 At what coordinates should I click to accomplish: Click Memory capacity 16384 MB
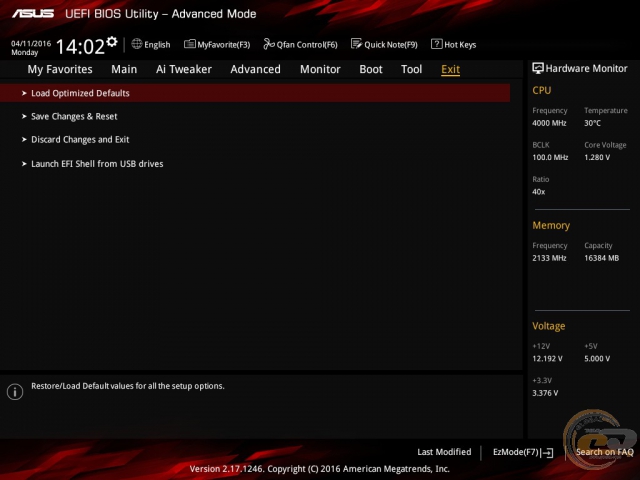602,258
